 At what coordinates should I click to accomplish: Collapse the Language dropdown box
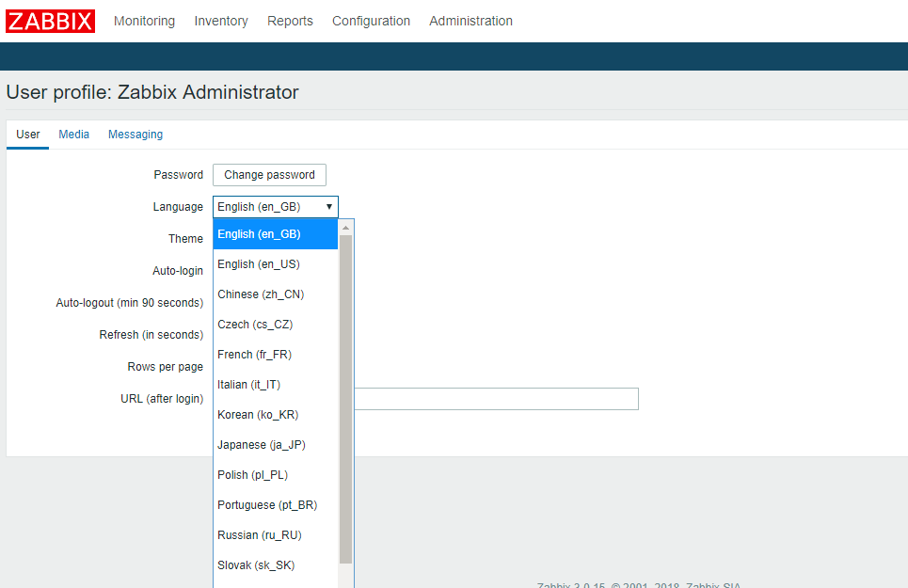[276, 207]
